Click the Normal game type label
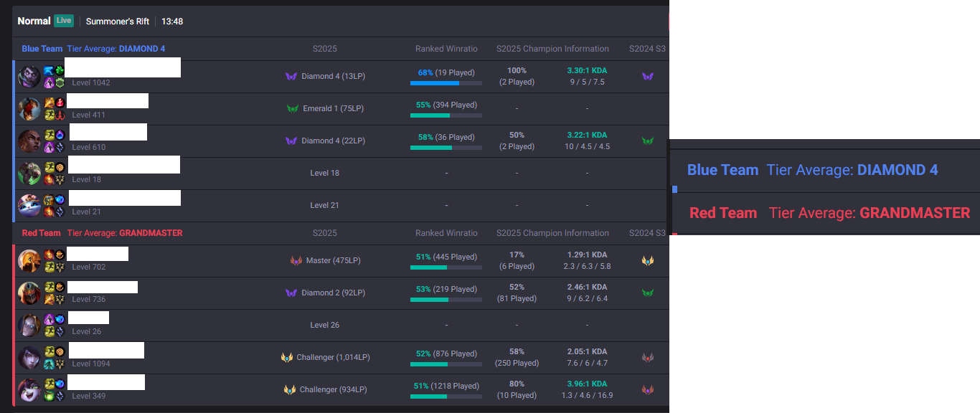 (x=34, y=21)
